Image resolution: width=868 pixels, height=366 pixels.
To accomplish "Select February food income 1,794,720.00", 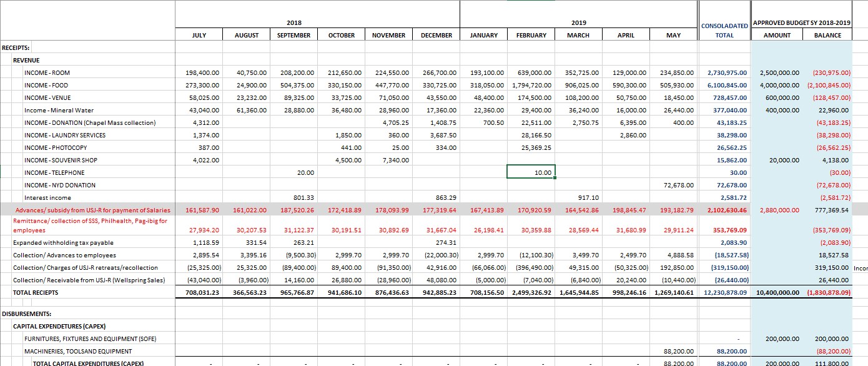I will click(531, 86).
